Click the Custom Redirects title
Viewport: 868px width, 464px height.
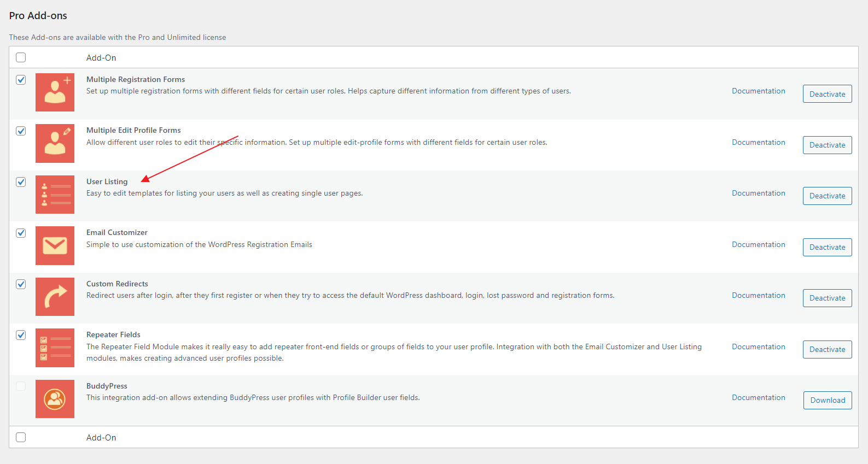point(117,284)
